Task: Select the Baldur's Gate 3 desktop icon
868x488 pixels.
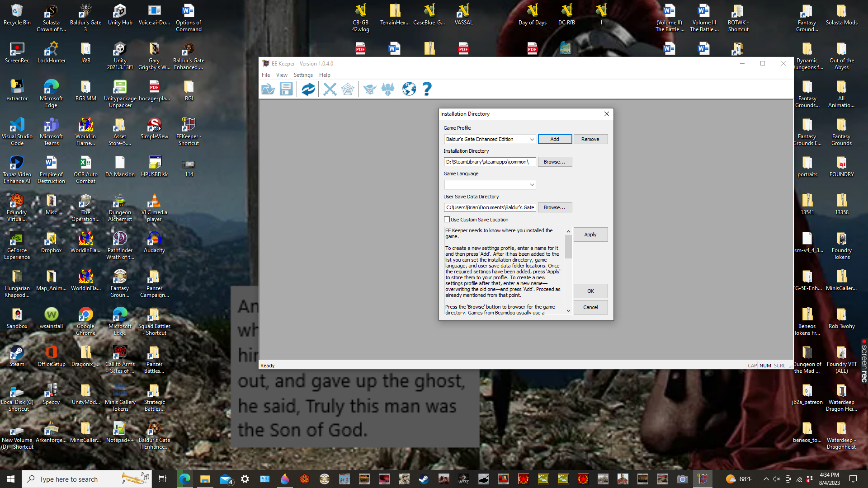Action: coord(85,18)
